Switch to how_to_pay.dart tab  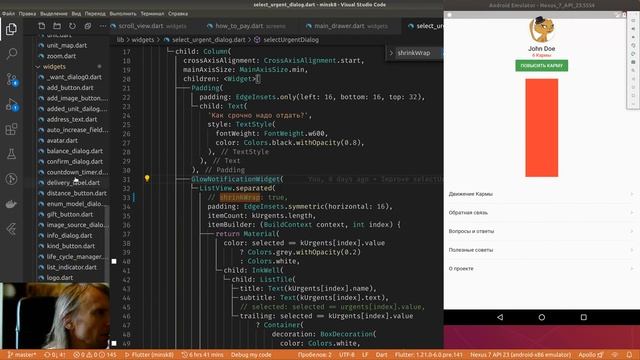[x=246, y=26]
